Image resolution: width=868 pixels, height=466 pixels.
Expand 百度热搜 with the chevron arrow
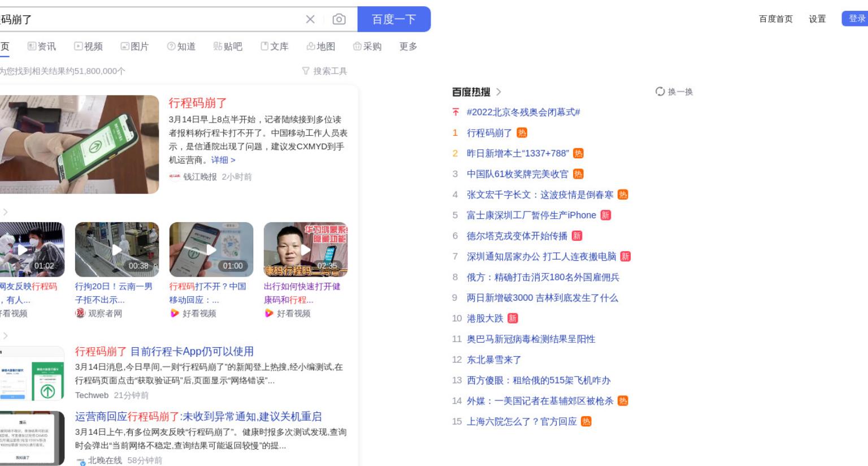pyautogui.click(x=498, y=92)
